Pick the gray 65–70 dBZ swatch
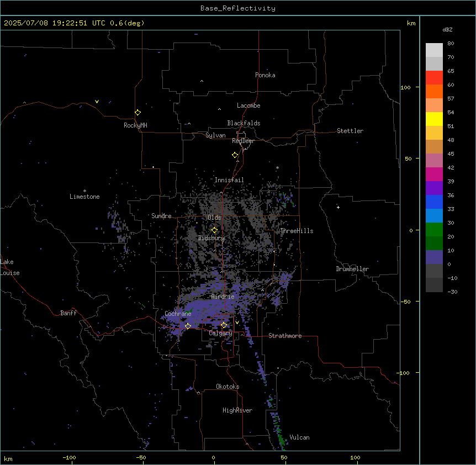The height and width of the screenshot is (465, 476). click(x=434, y=64)
